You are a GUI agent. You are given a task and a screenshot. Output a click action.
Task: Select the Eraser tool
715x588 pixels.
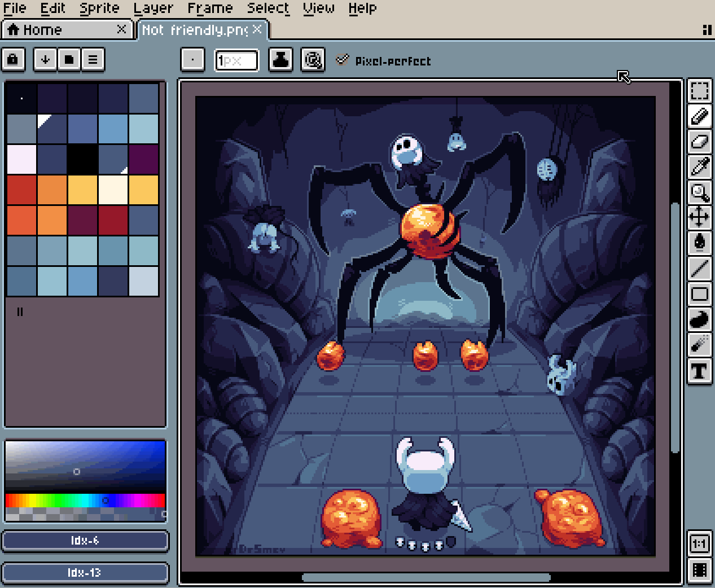[699, 142]
